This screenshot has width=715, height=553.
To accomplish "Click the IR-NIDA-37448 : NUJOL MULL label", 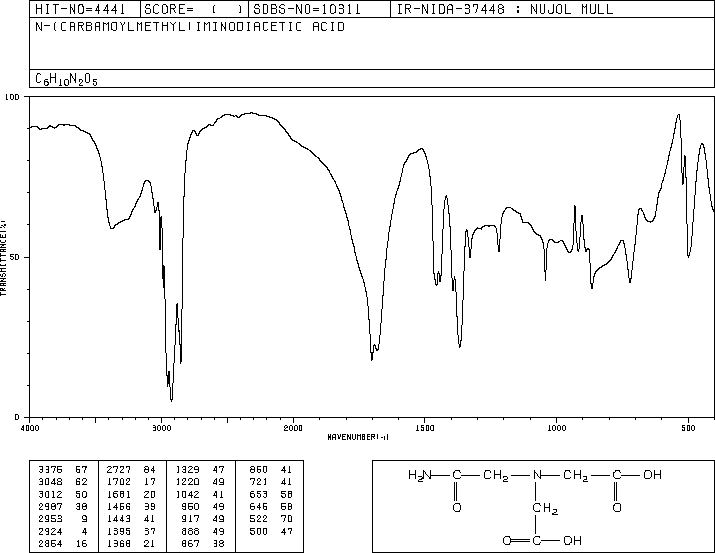I will (505, 9).
